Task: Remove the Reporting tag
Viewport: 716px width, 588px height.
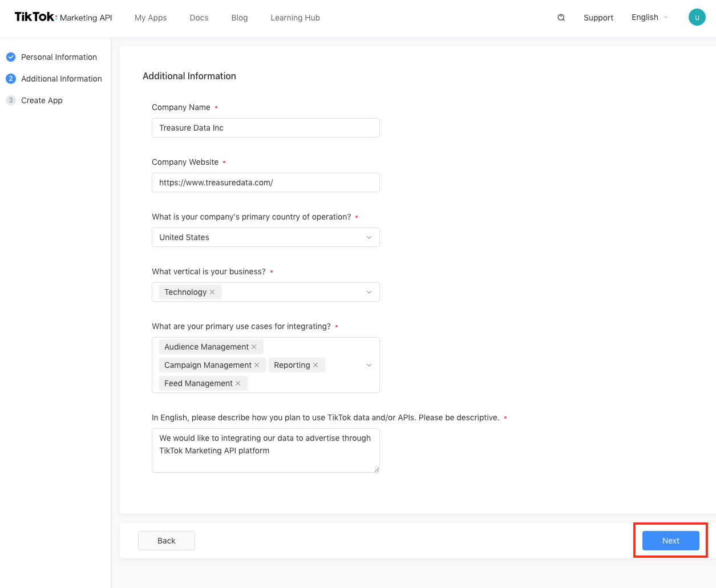Action: click(x=315, y=365)
